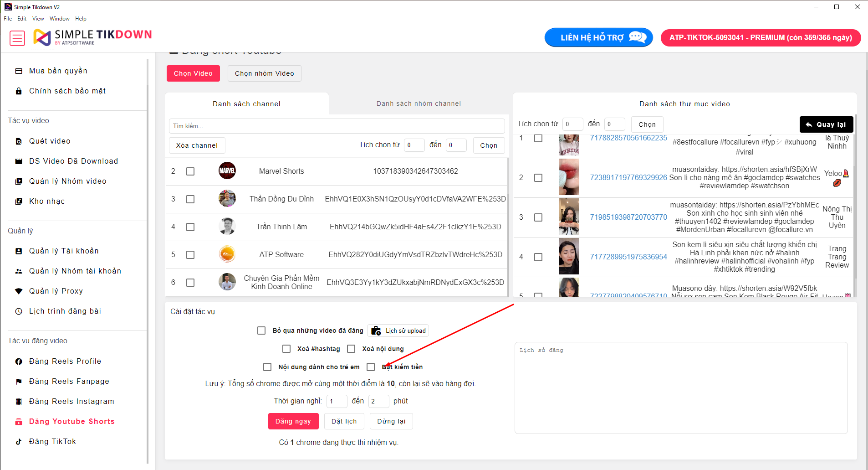
Task: Open video link 7177289951975836954
Action: 628,257
